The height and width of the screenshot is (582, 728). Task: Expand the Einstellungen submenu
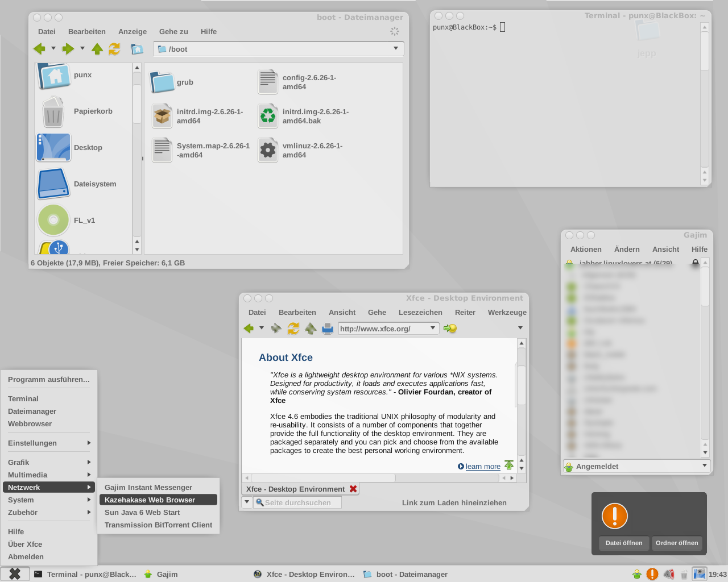[49, 443]
